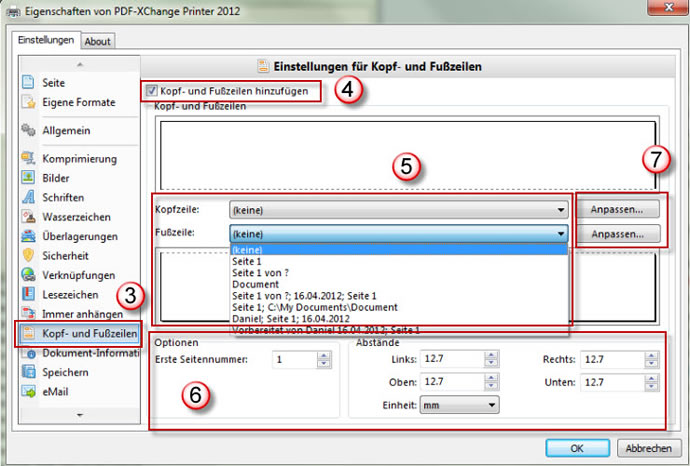Increase the Links margin value
Screen dimensions: 690x466
pyautogui.click(x=491, y=355)
